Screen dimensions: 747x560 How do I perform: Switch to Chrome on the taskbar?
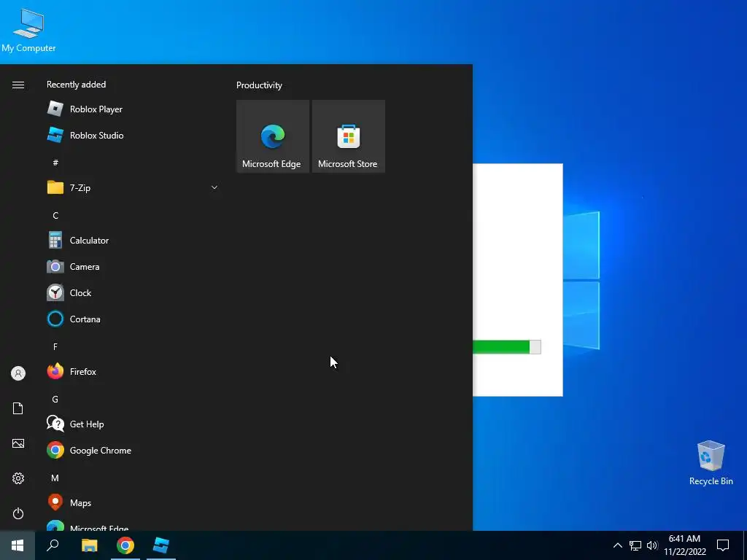(x=125, y=545)
